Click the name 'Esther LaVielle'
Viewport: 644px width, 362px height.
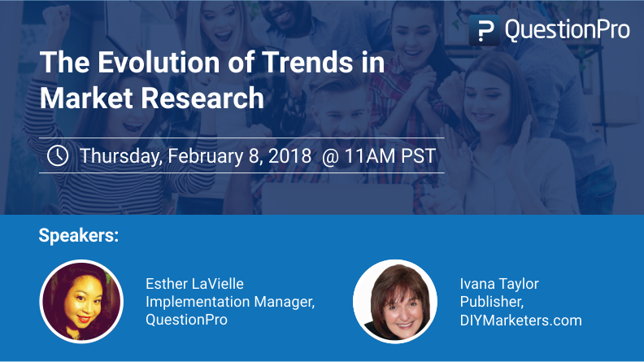click(x=194, y=284)
